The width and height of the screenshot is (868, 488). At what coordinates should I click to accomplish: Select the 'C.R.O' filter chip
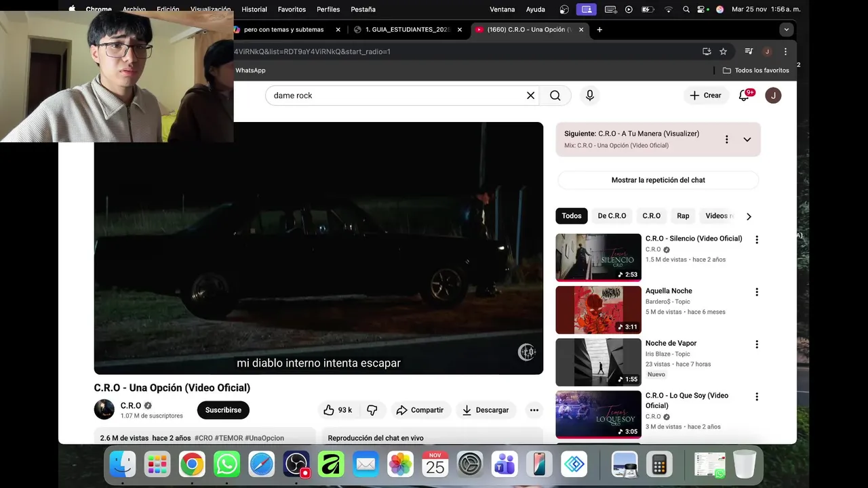coord(652,216)
